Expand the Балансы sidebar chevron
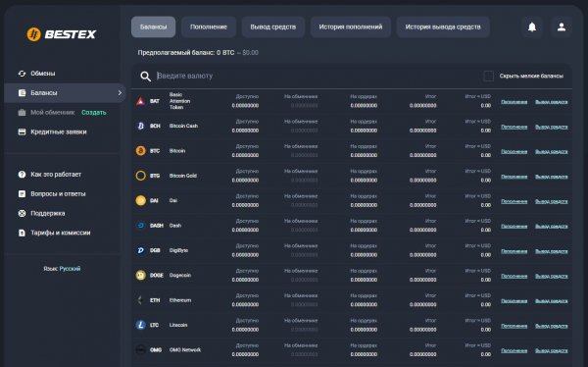 click(x=120, y=93)
